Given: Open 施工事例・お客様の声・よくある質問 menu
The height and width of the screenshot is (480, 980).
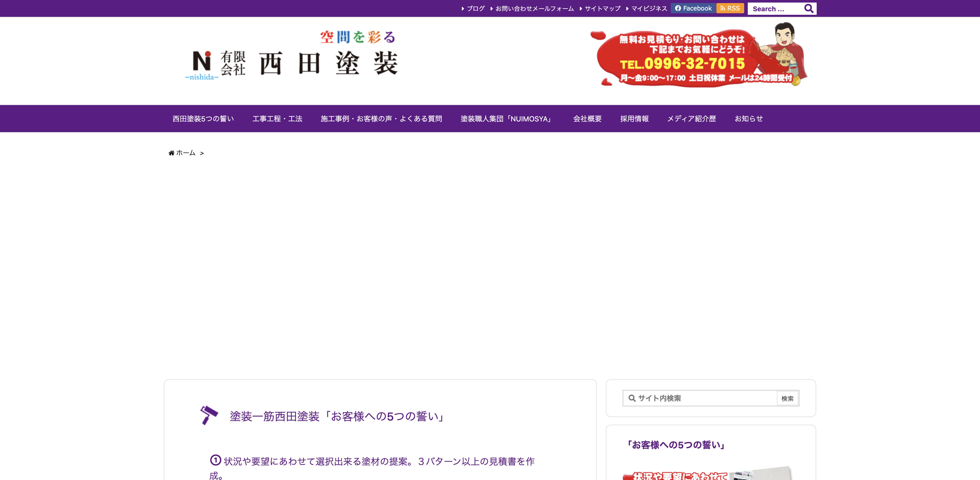Looking at the screenshot, I should click(381, 119).
